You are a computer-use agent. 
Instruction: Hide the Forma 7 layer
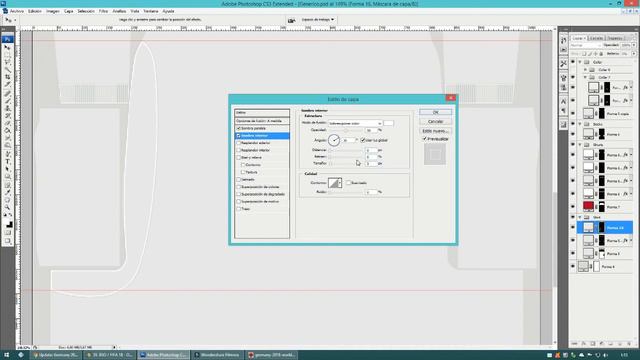[573, 207]
